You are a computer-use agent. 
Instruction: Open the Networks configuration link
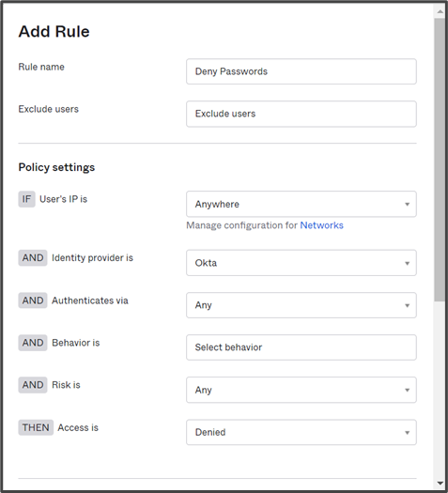point(321,225)
